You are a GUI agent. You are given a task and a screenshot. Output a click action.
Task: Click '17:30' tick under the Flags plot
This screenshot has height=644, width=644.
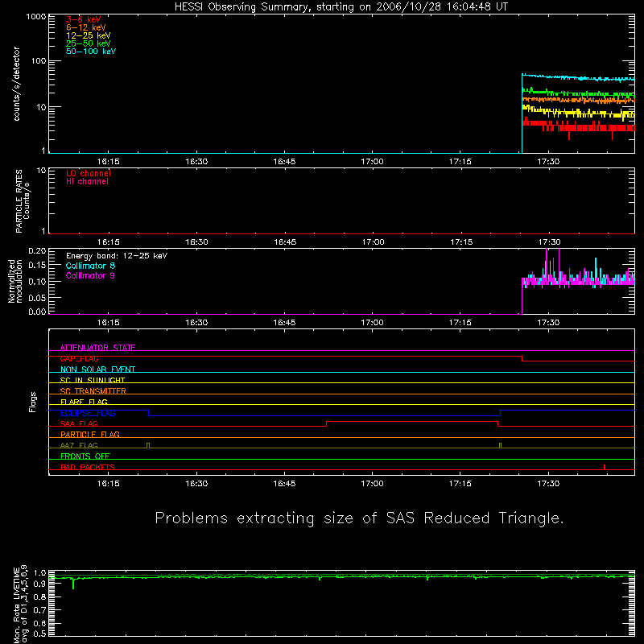pyautogui.click(x=548, y=484)
